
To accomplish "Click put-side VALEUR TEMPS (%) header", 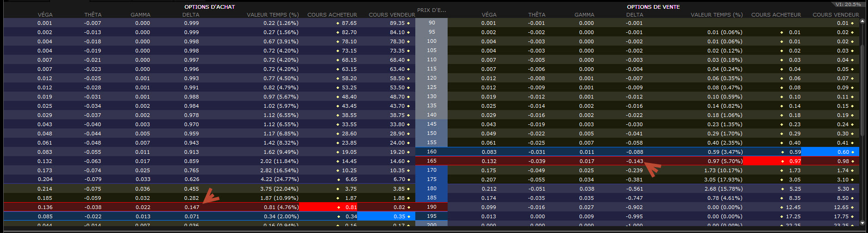I will point(717,15).
